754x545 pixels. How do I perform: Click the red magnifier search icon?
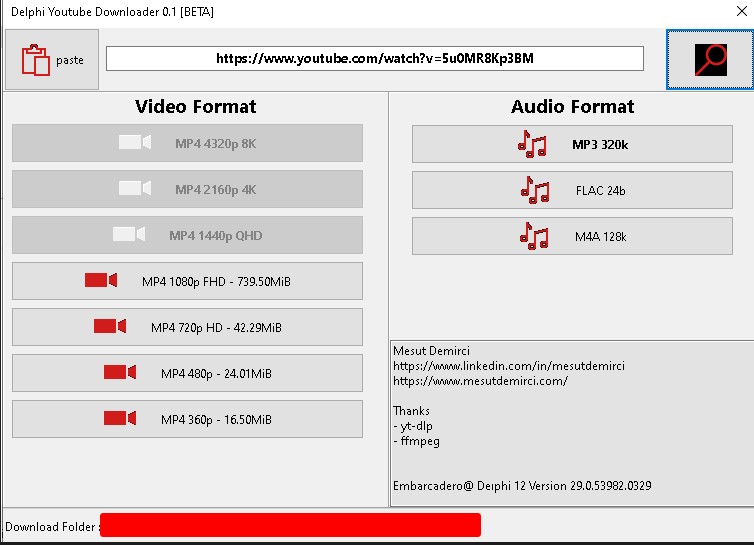pyautogui.click(x=710, y=60)
